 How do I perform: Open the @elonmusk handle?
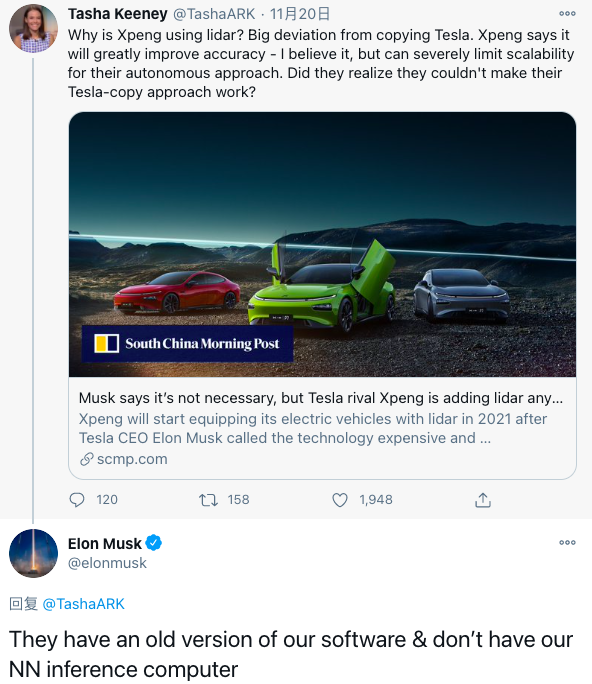(x=107, y=563)
